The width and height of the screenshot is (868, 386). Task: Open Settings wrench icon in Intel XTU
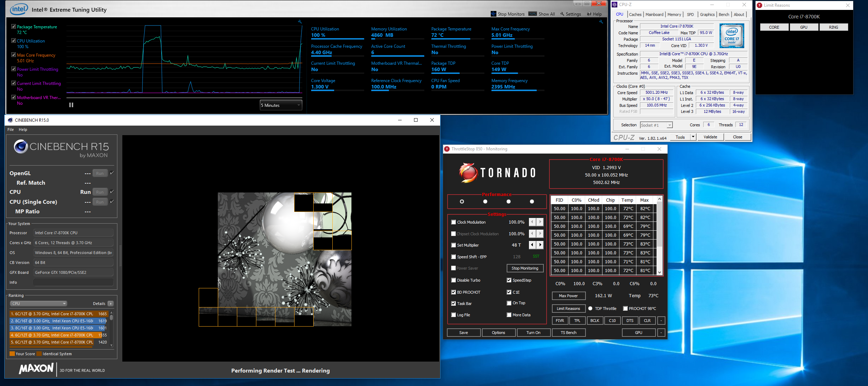(x=562, y=14)
